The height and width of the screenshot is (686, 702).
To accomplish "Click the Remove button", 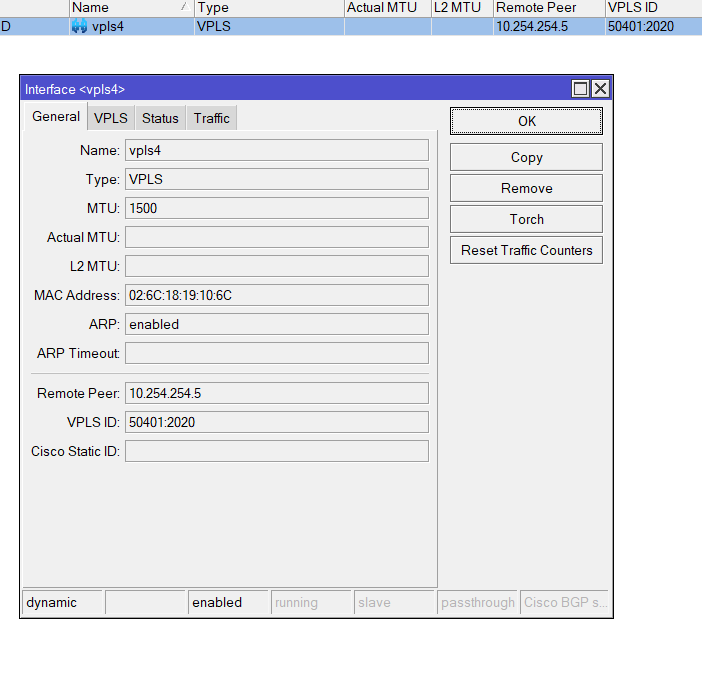I will (526, 188).
